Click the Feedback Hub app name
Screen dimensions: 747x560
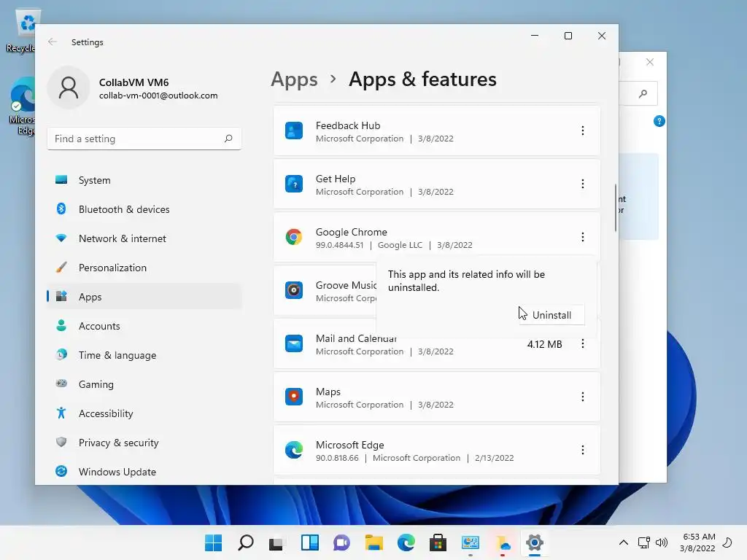pyautogui.click(x=348, y=125)
